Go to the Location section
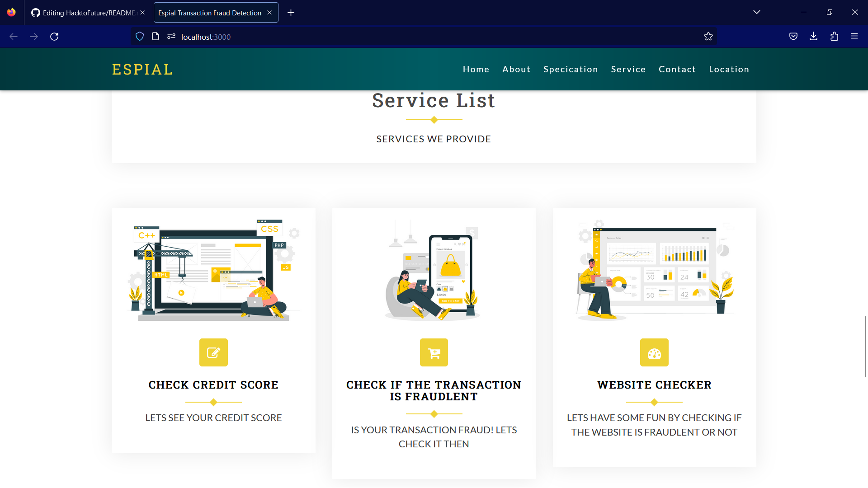This screenshot has width=868, height=488. click(729, 69)
